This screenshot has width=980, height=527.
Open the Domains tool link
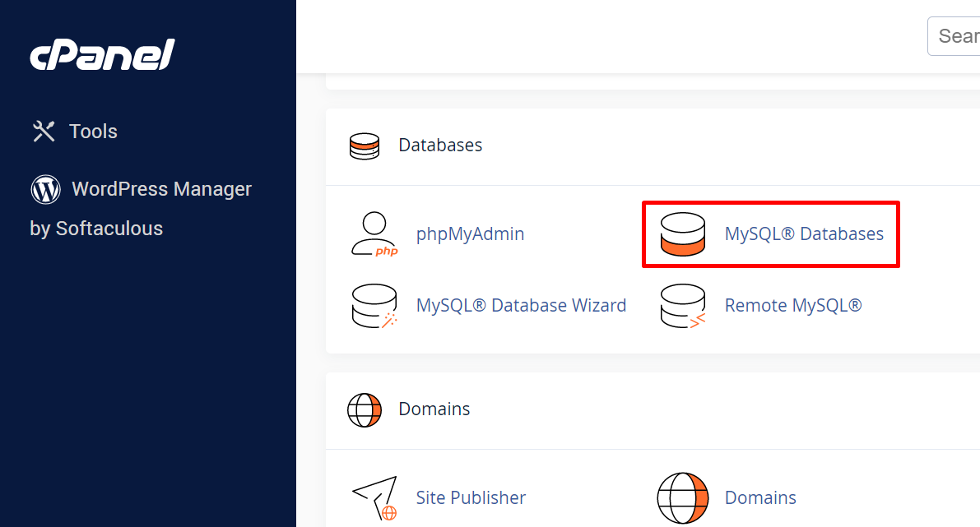click(760, 497)
